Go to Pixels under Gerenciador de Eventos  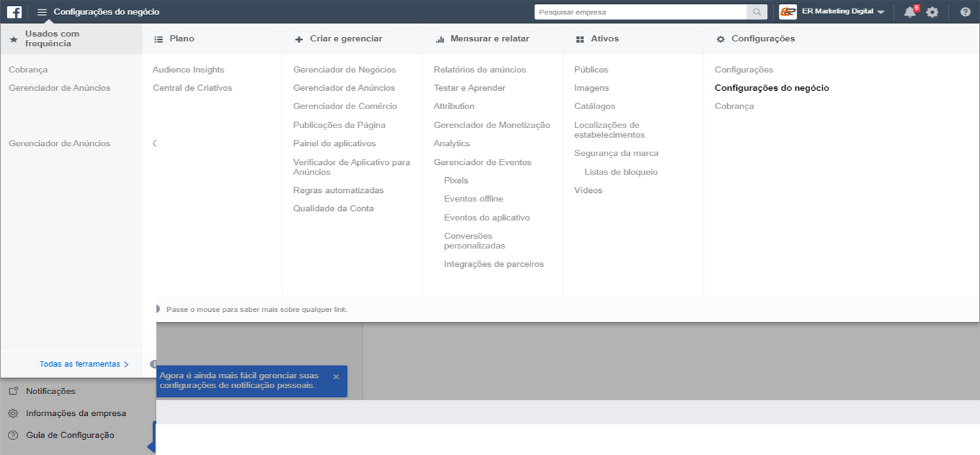coord(456,180)
